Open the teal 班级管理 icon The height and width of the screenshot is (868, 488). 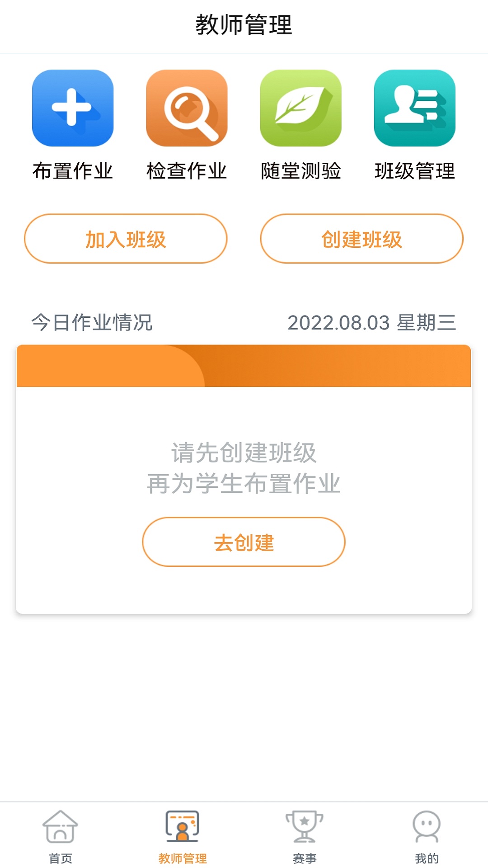click(x=414, y=108)
